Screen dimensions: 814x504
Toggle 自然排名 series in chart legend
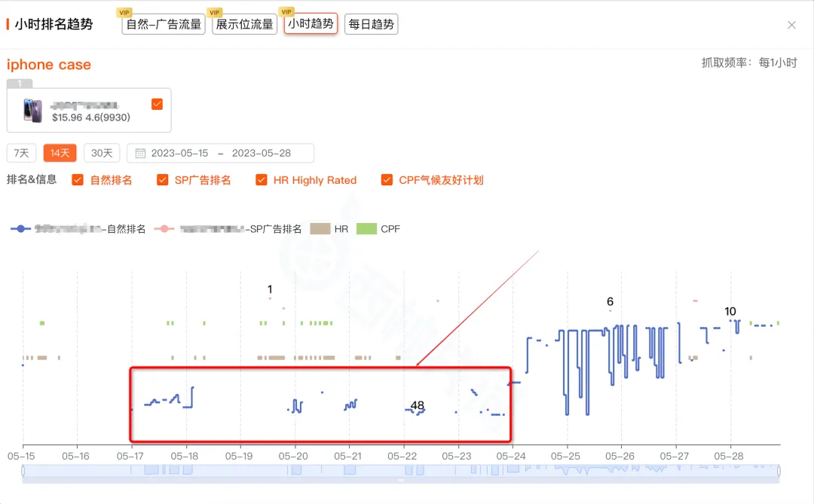click(78, 229)
